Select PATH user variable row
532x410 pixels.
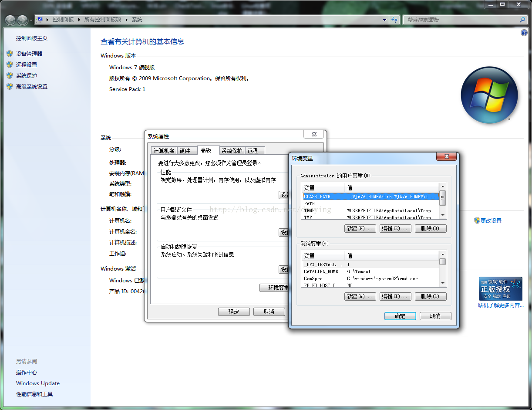(371, 203)
